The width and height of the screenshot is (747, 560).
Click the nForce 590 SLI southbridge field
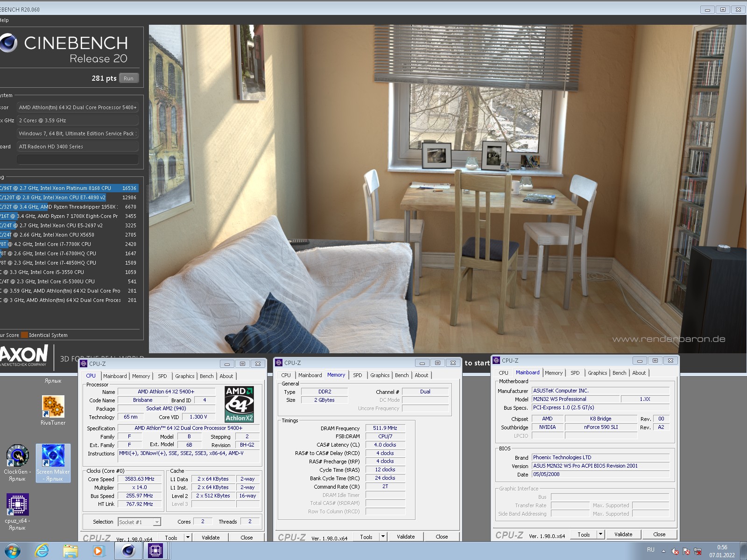(x=601, y=427)
